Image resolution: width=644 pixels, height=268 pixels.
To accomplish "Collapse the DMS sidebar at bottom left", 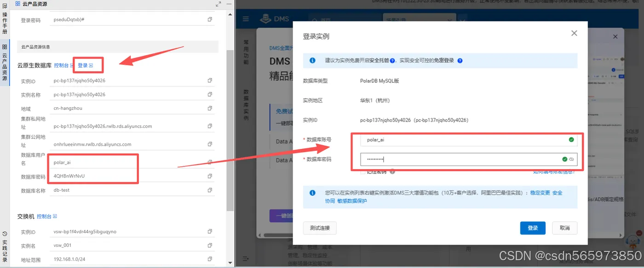I will [246, 259].
